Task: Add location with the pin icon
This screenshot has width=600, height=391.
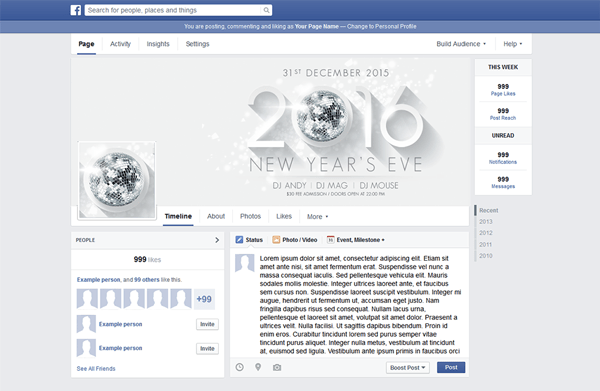Action: point(258,367)
